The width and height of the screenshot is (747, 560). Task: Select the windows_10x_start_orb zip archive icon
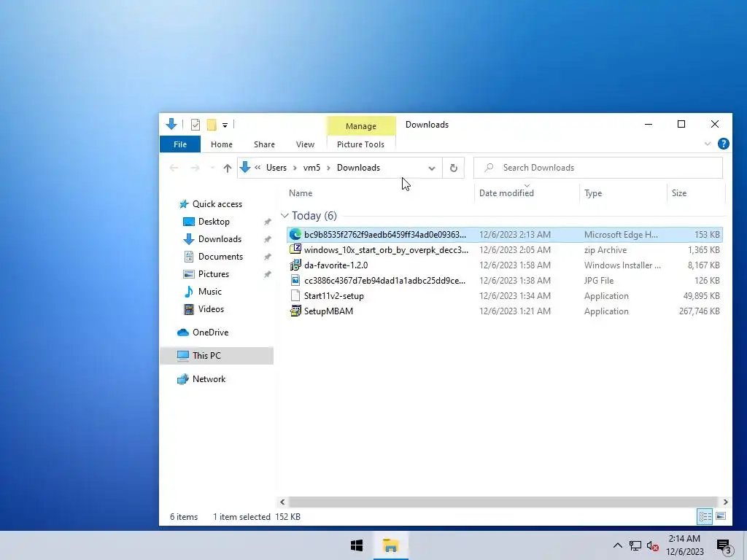pos(295,249)
